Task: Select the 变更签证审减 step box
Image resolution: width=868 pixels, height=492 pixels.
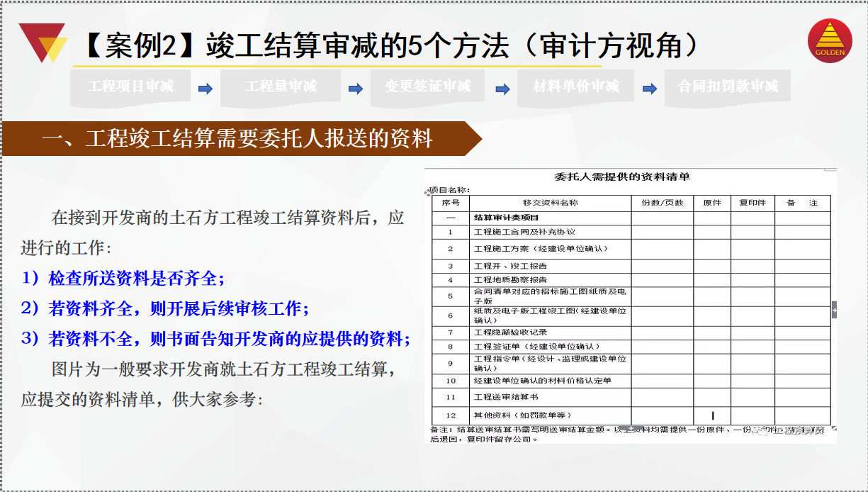Action: click(427, 87)
